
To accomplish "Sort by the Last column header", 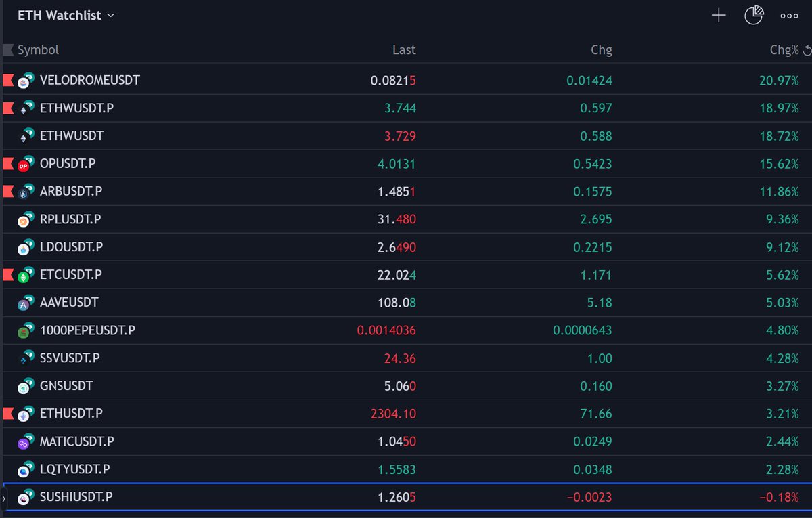I will (x=404, y=50).
